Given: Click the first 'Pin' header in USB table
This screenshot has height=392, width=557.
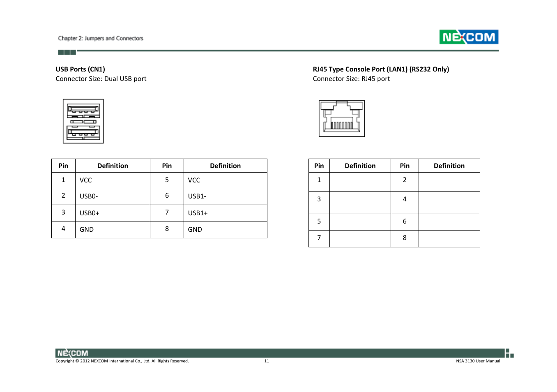Looking at the screenshot, I should (63, 166).
